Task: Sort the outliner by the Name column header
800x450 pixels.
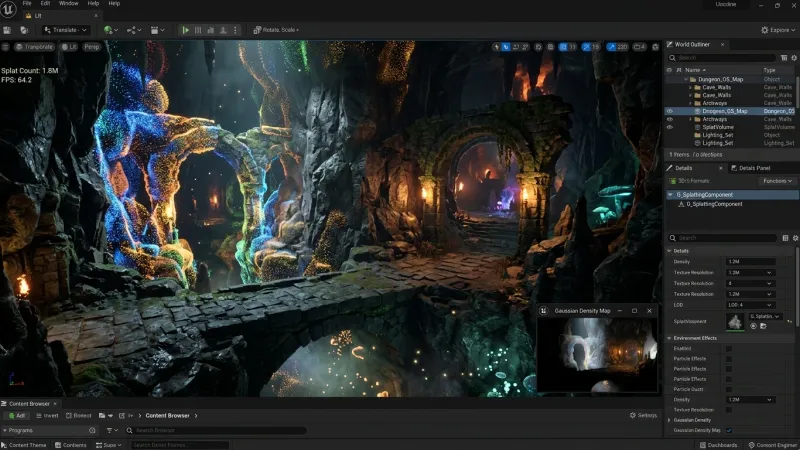Action: pyautogui.click(x=695, y=70)
